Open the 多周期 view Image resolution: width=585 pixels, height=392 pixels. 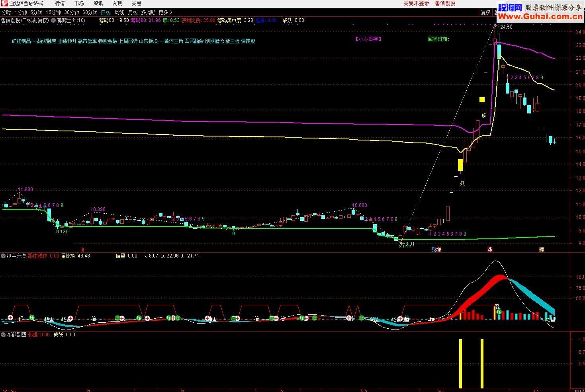[148, 12]
